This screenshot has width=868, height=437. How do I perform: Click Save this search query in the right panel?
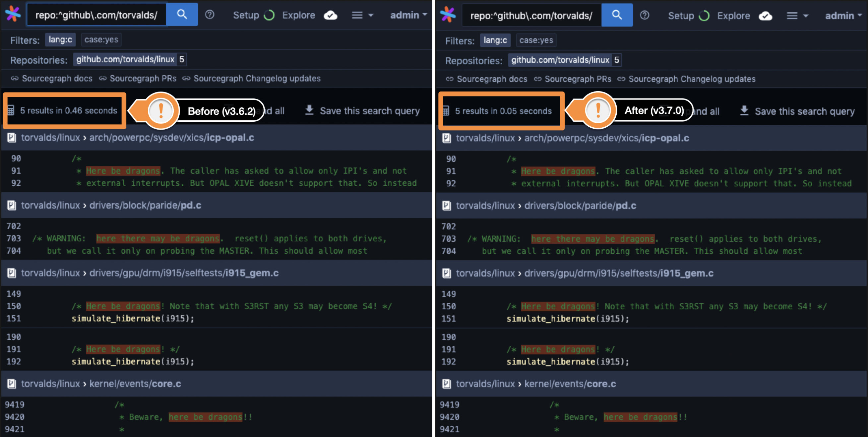(x=797, y=111)
